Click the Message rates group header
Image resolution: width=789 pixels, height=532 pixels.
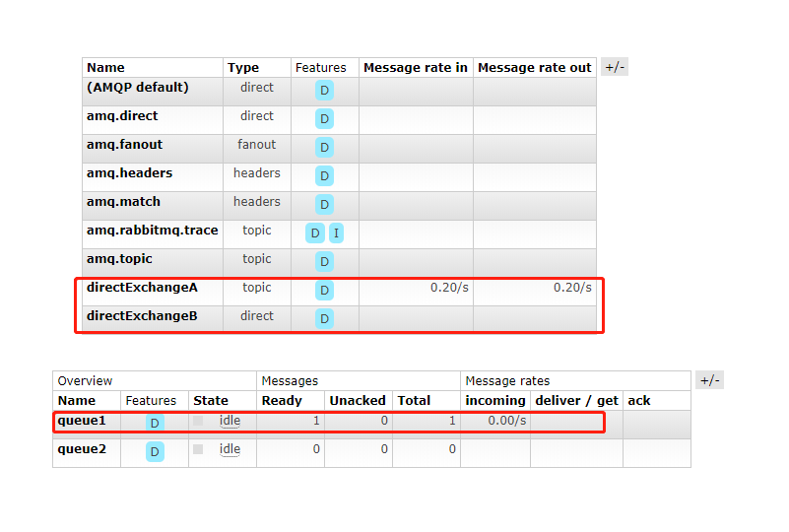507,381
